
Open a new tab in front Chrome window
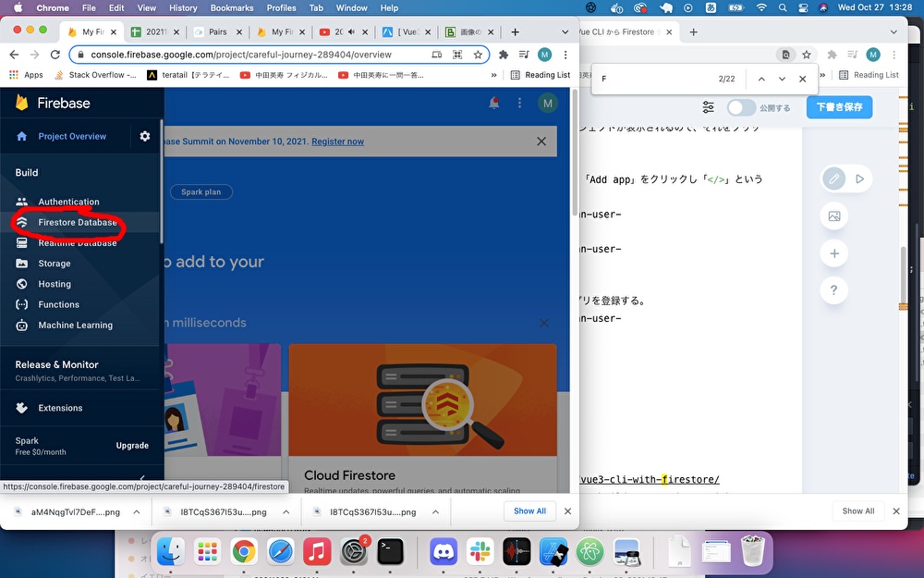pyautogui.click(x=515, y=31)
